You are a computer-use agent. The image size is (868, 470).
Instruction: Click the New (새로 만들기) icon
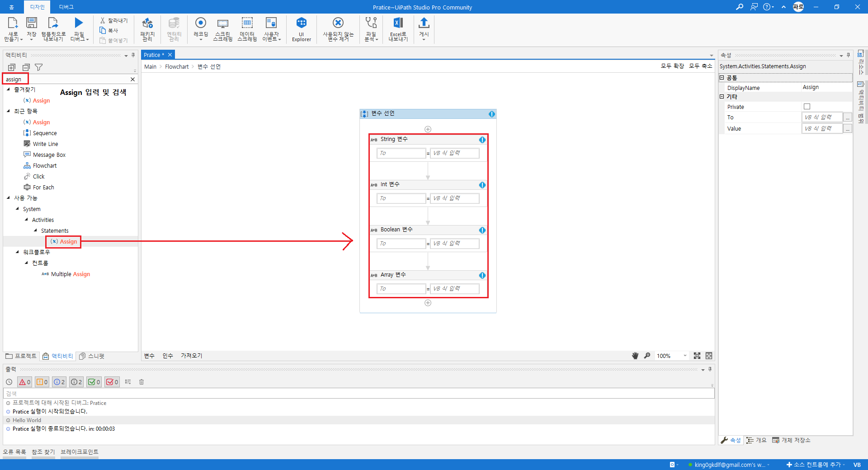point(13,23)
